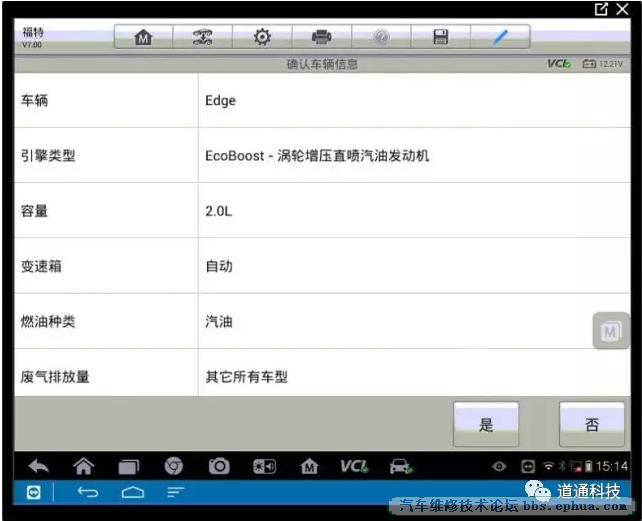Tap the Android home icon in navigation bar
The width and height of the screenshot is (642, 521).
[x=84, y=466]
